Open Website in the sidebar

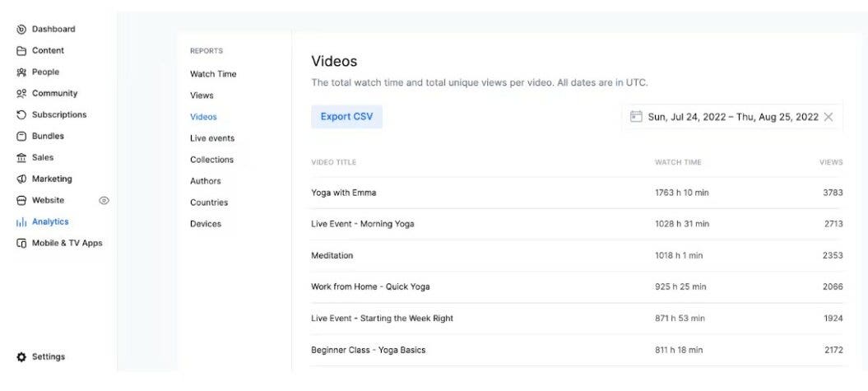(48, 200)
